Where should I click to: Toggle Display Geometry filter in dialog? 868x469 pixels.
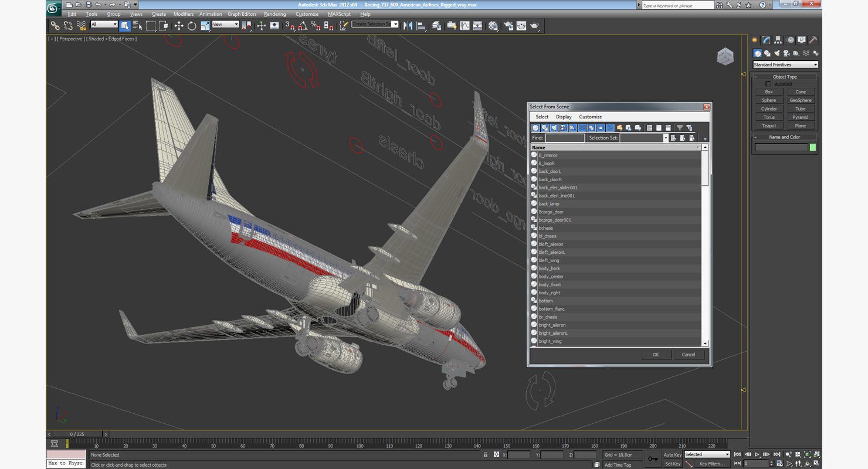pos(535,127)
